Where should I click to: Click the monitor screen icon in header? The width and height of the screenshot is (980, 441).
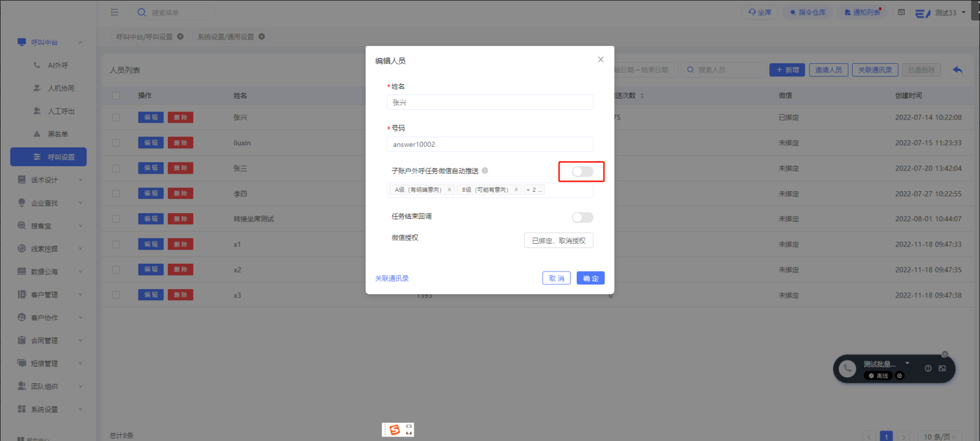click(901, 12)
